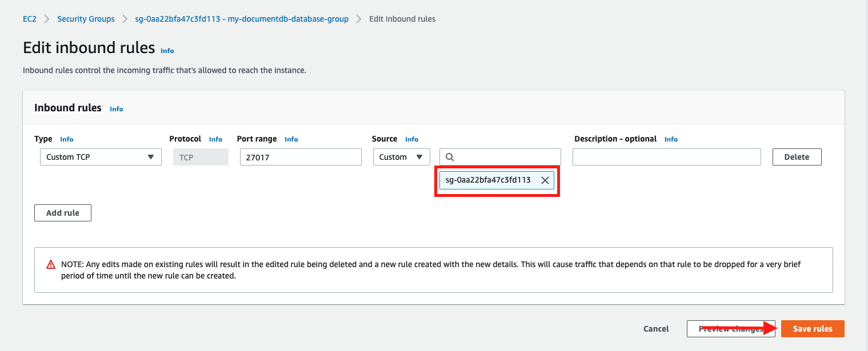The image size is (868, 351).
Task: Open the Source dropdown showing Custom
Action: [x=401, y=156]
